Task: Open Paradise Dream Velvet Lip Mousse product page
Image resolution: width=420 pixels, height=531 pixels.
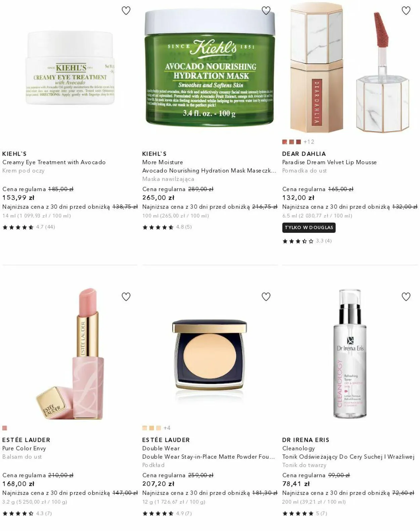Action: click(x=329, y=162)
